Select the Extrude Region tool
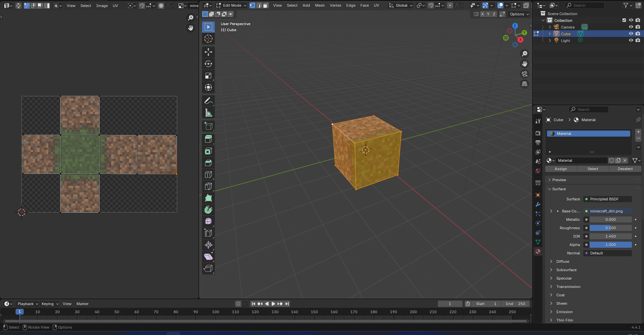The height and width of the screenshot is (335, 644). [x=208, y=139]
